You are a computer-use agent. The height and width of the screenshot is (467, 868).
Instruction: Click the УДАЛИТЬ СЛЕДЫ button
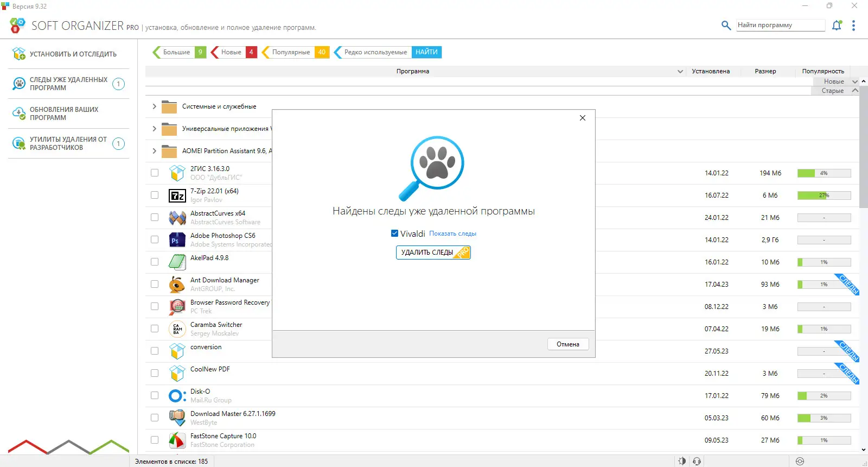[433, 253]
